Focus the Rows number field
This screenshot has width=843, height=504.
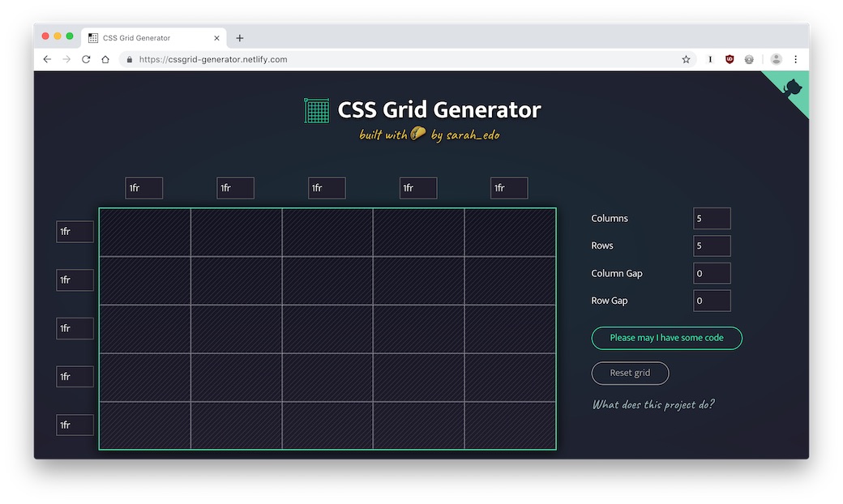712,246
